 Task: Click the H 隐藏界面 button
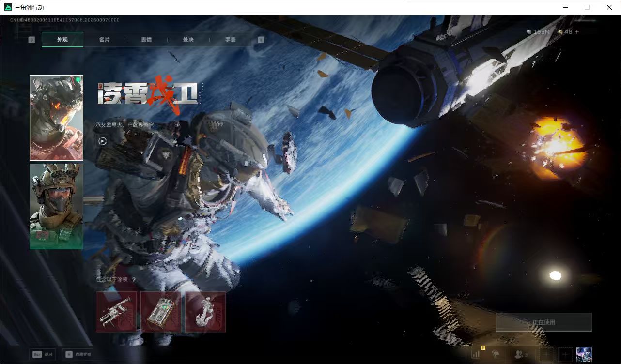point(78,354)
